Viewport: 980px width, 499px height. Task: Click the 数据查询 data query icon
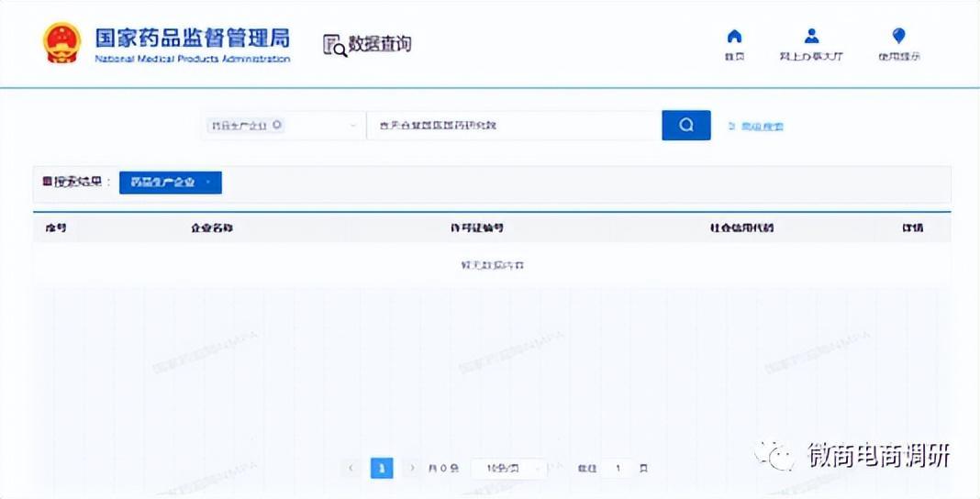point(335,44)
